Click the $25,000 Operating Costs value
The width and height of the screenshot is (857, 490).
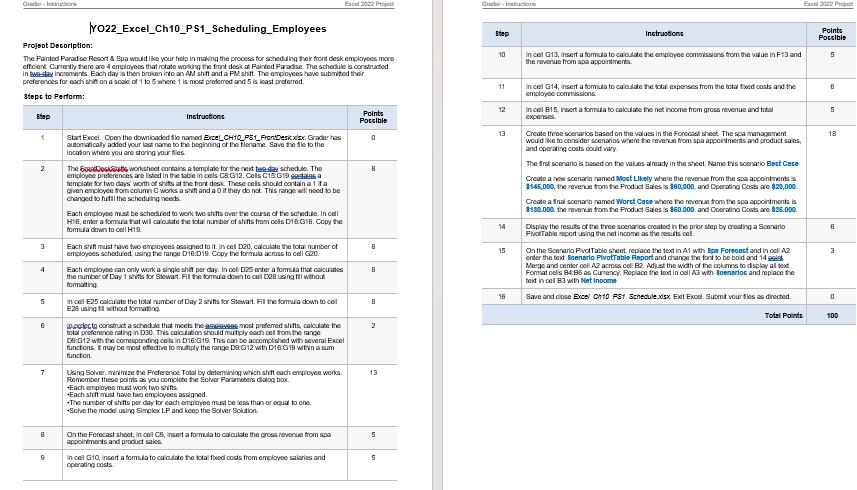(784, 210)
